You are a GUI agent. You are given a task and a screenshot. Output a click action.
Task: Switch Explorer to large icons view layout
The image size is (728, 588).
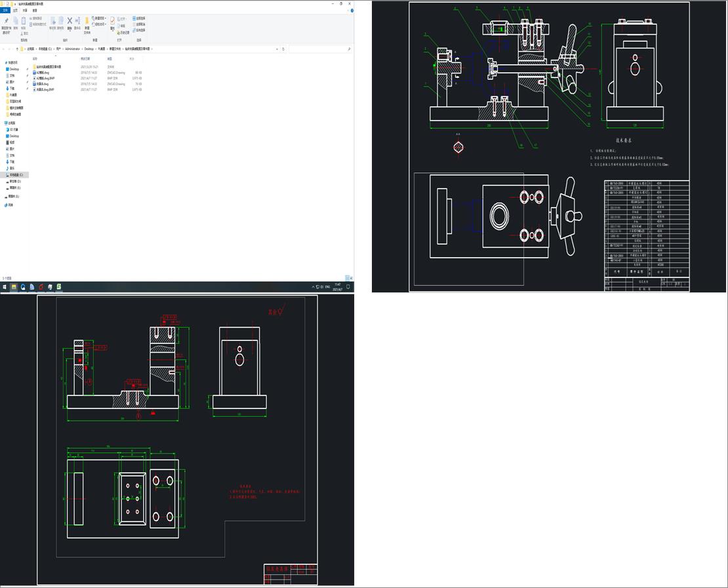(352, 278)
